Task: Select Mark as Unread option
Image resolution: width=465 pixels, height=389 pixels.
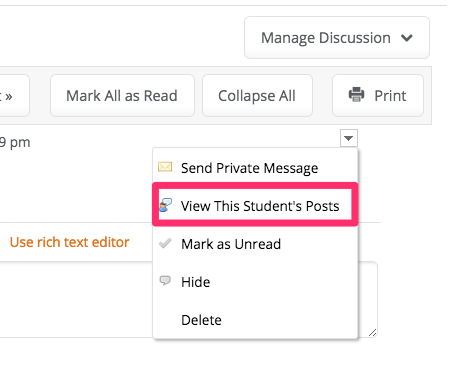Action: pos(255,244)
